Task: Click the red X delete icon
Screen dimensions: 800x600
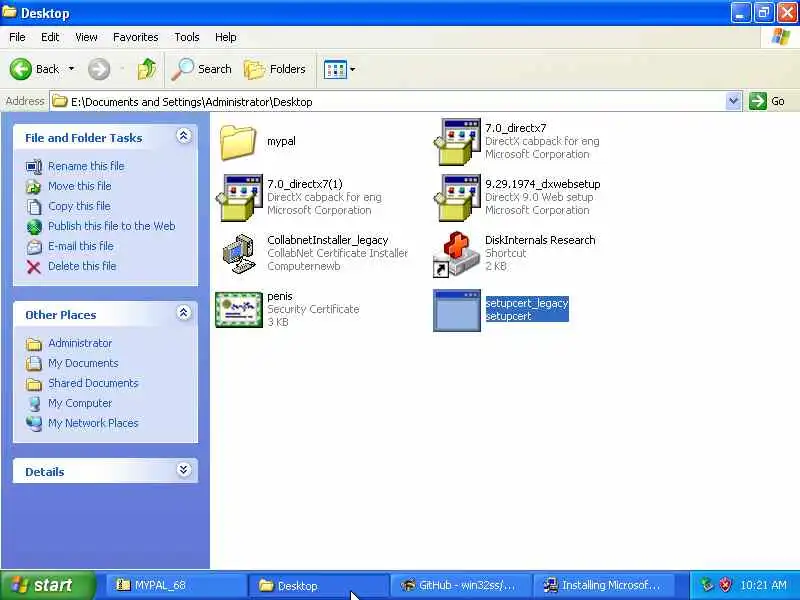Action: (x=34, y=267)
